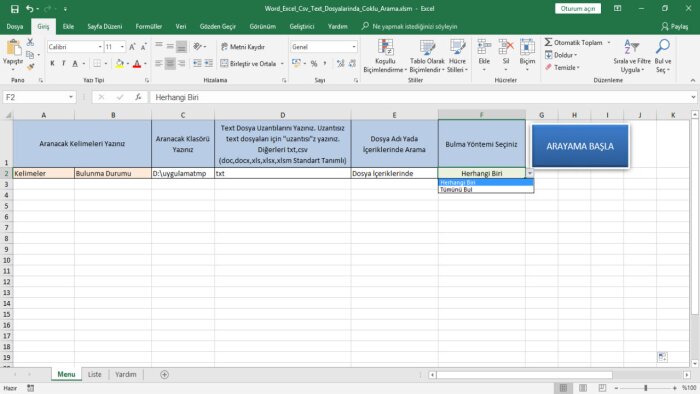Align text to the top
The width and height of the screenshot is (700, 394).
click(159, 46)
